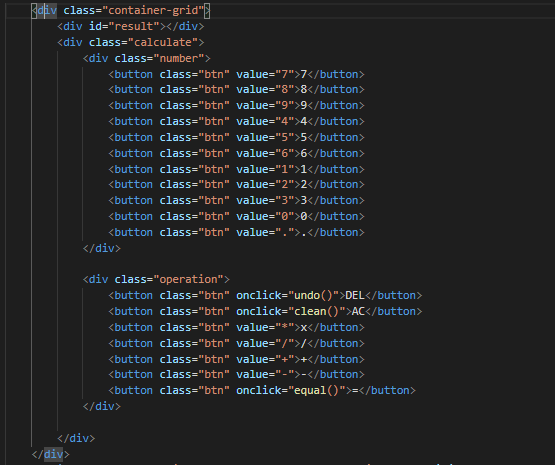Click the closing div of the calculate block
The height and width of the screenshot is (465, 555).
76,438
